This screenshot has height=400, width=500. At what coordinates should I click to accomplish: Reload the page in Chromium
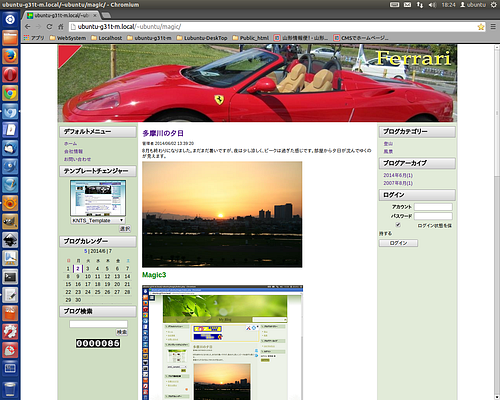coord(49,27)
